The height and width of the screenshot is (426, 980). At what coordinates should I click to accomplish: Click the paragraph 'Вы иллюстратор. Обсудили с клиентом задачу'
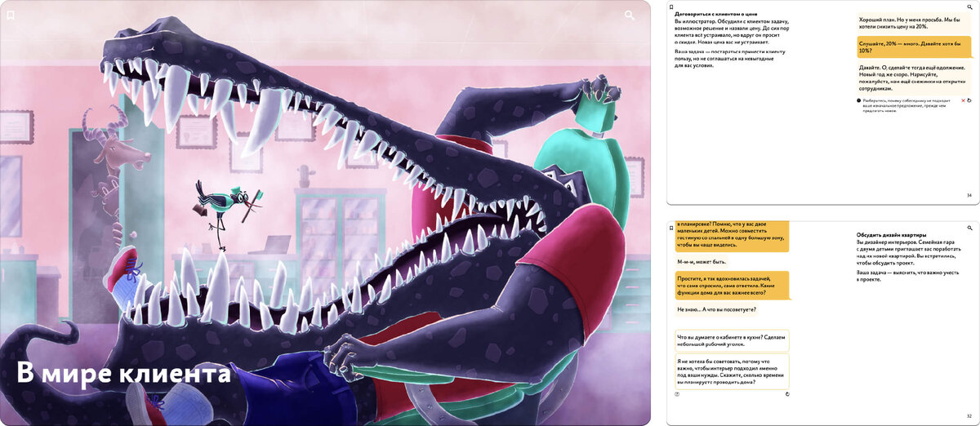pyautogui.click(x=732, y=32)
